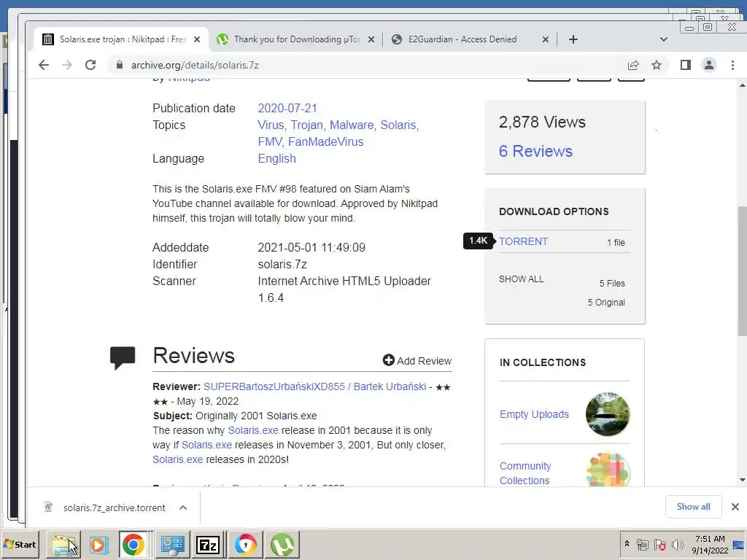The height and width of the screenshot is (560, 747).
Task: Click the Chrome taskbar icon
Action: coord(133,544)
